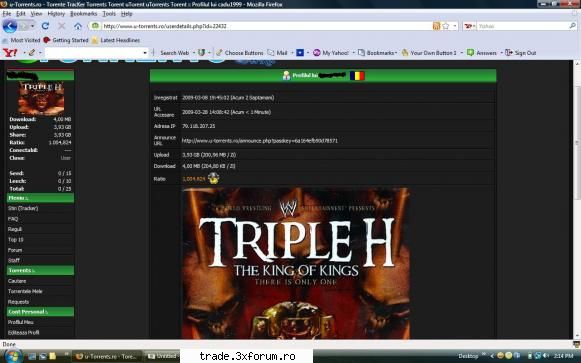The width and height of the screenshot is (581, 363).
Task: Click Most Visited bookmark
Action: click(x=21, y=40)
